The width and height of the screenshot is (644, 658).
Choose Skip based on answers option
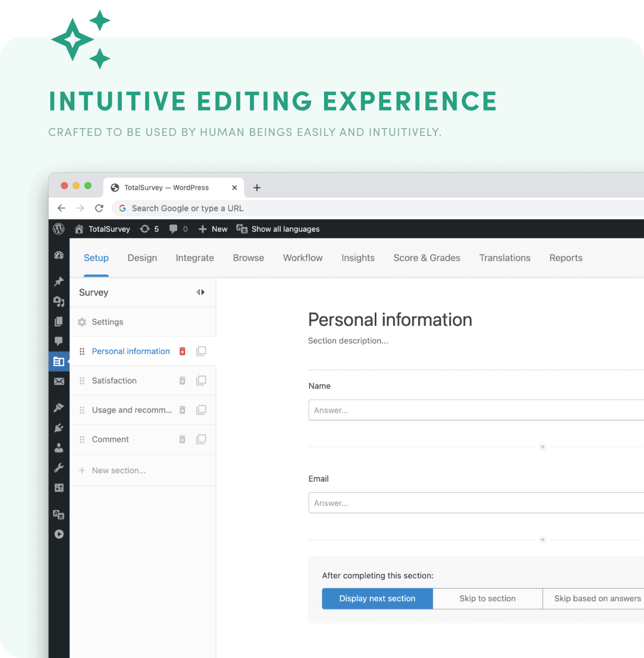point(593,599)
